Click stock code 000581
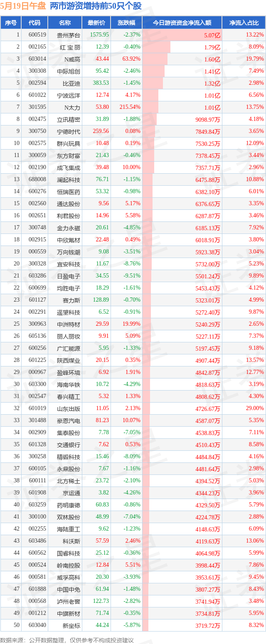This screenshot has height=644, width=266. click(37, 577)
